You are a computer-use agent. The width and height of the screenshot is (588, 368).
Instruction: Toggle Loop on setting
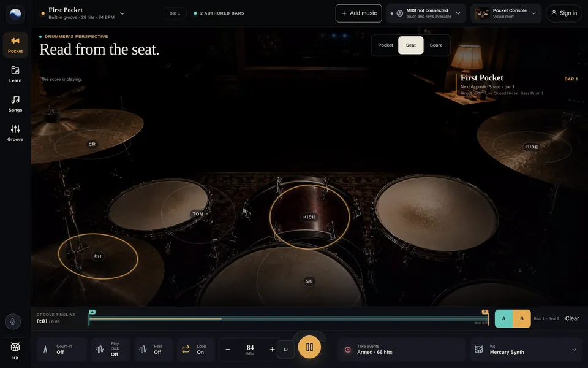[x=195, y=350]
